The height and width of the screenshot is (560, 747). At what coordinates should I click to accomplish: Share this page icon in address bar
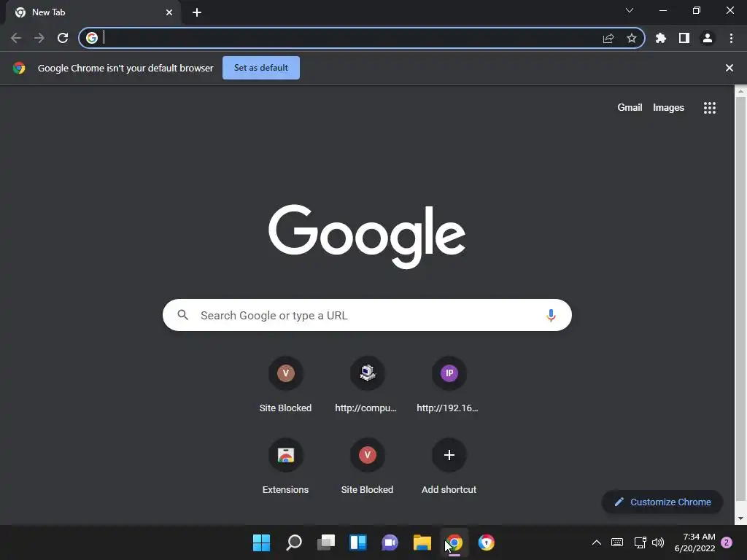coord(608,38)
